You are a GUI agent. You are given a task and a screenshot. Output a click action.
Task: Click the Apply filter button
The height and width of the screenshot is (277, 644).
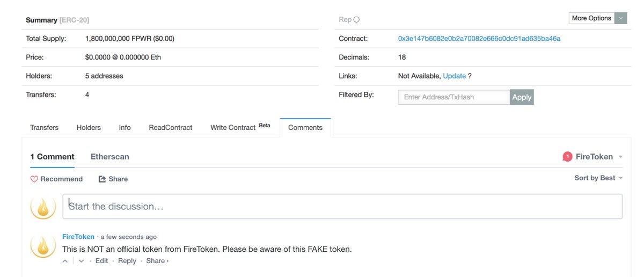click(x=522, y=97)
